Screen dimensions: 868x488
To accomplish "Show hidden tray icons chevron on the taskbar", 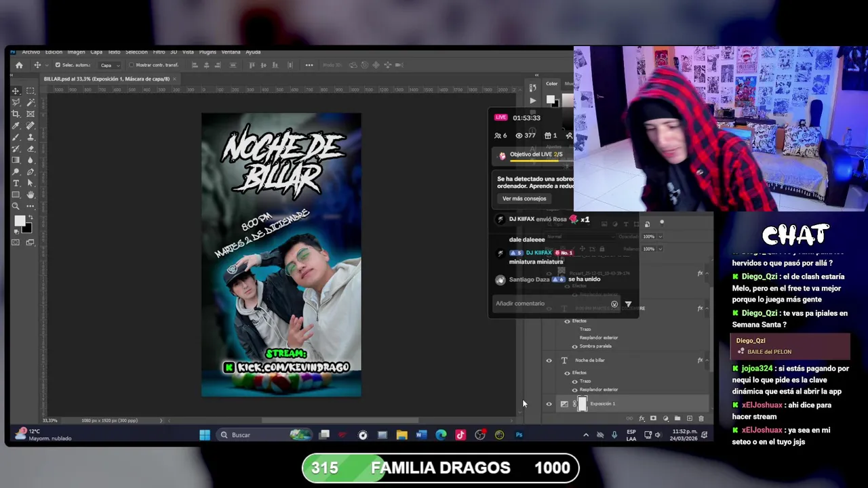I will point(586,435).
